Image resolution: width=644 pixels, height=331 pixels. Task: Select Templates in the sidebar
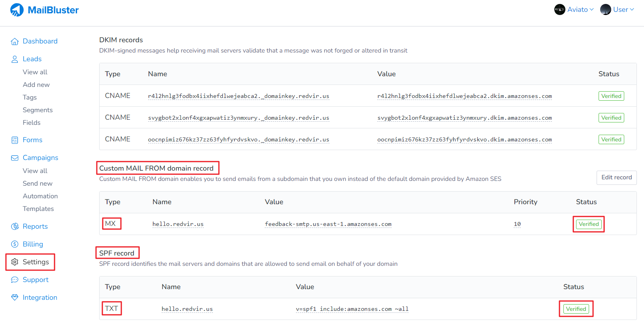[x=38, y=209]
